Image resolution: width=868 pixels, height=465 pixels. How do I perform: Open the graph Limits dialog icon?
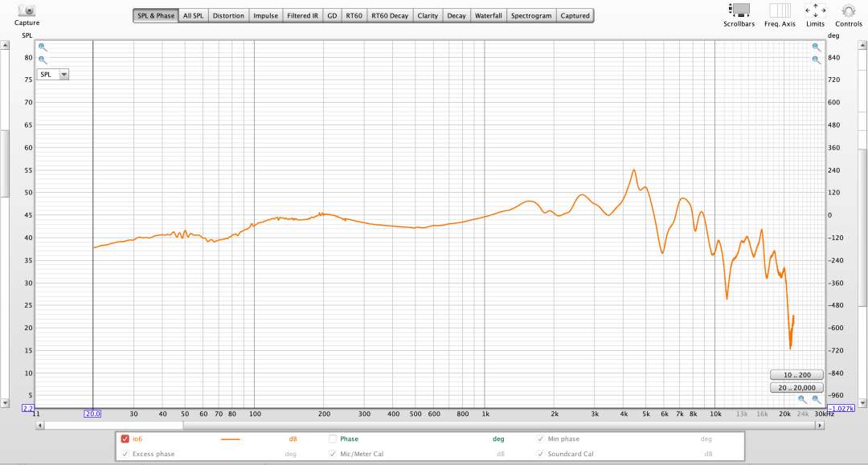click(x=815, y=10)
